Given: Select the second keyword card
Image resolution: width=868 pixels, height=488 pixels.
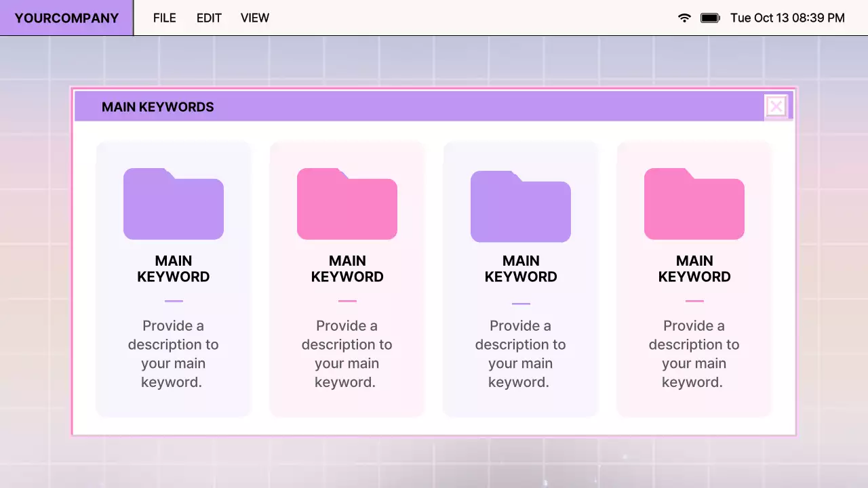Looking at the screenshot, I should (347, 278).
